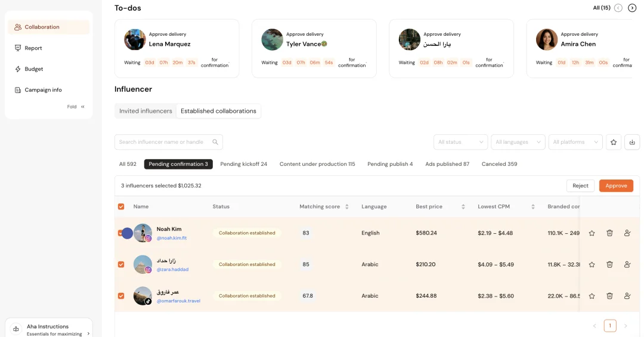Image resolution: width=644 pixels, height=337 pixels.
Task: Star the زارا حداد influencer row
Action: click(592, 264)
